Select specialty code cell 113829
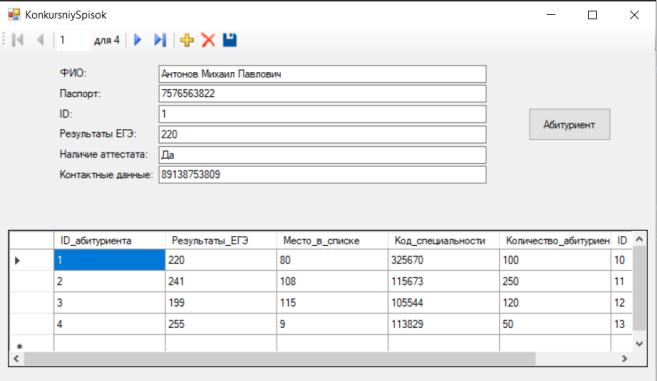The image size is (657, 381). 444,324
